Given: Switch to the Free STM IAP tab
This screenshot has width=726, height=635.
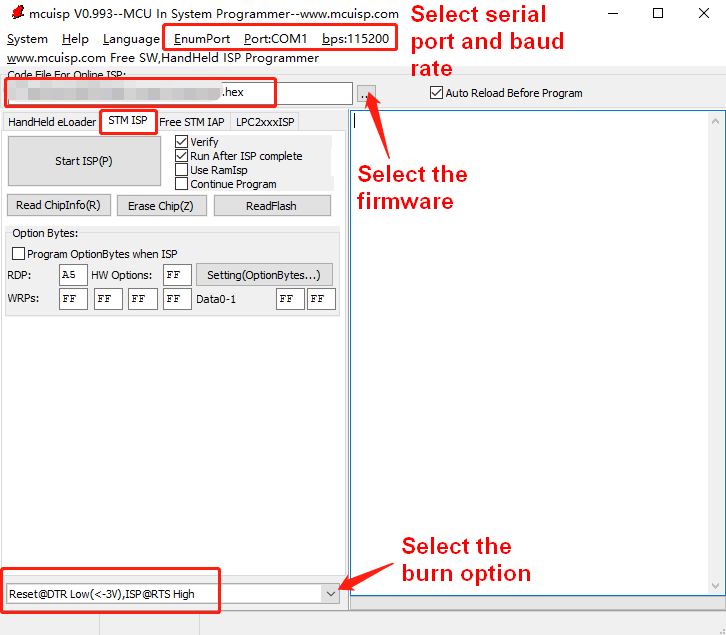Looking at the screenshot, I should (192, 122).
